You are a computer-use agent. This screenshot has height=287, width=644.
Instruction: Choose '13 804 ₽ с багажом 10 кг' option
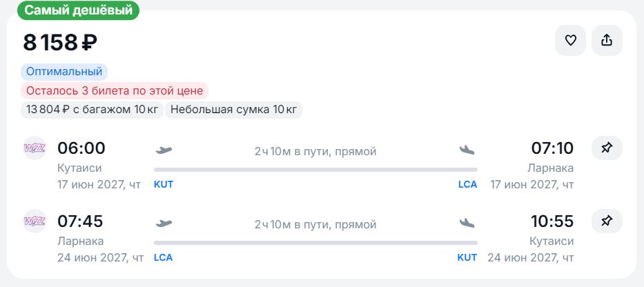coord(92,110)
